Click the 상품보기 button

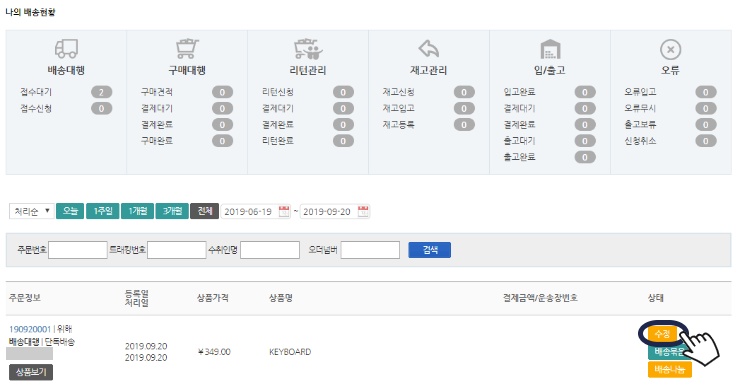coord(31,372)
